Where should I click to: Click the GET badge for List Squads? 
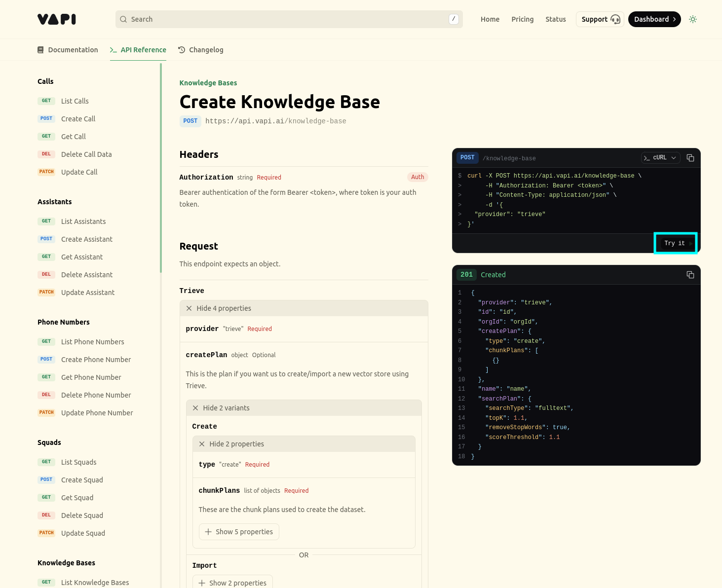[x=46, y=462]
